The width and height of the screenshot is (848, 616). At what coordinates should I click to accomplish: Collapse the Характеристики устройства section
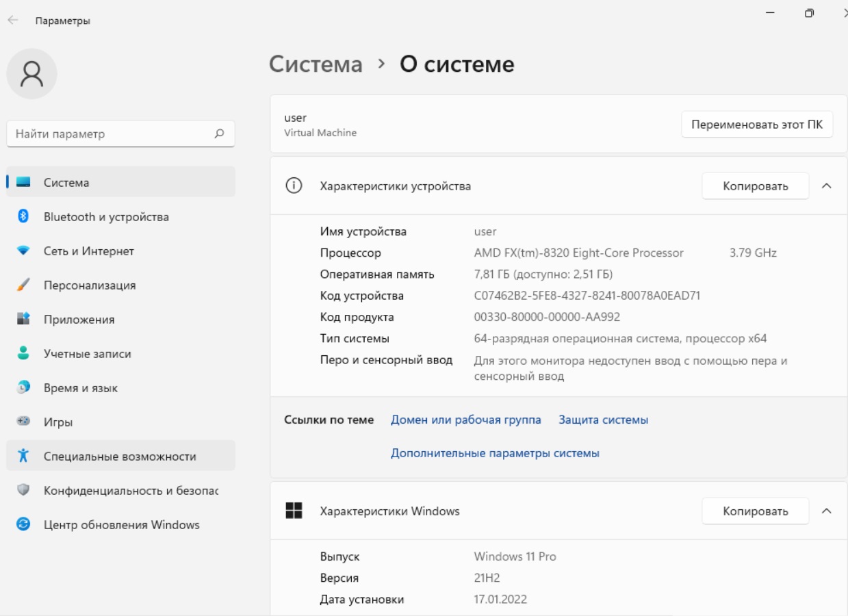click(x=826, y=186)
